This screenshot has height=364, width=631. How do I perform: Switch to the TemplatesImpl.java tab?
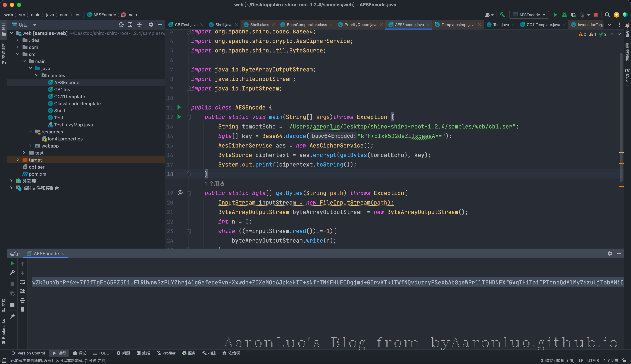point(458,24)
